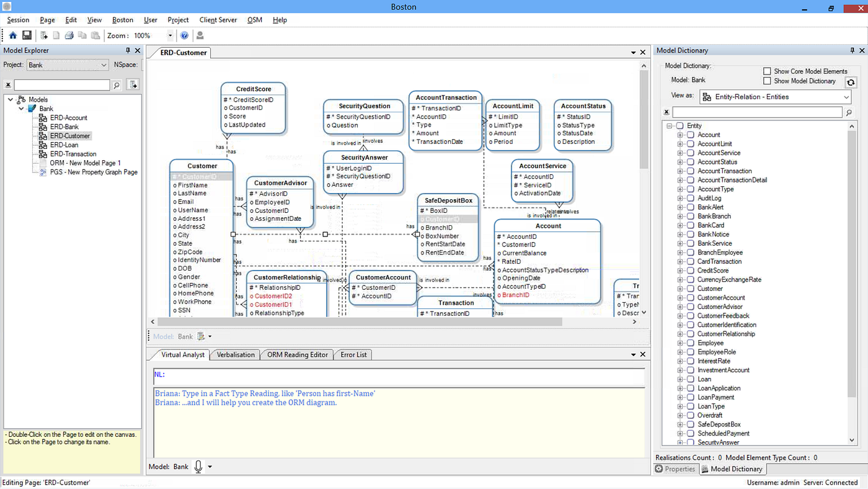This screenshot has width=868, height=489.
Task: Open bottom panel options dropdown arrow
Action: [634, 354]
